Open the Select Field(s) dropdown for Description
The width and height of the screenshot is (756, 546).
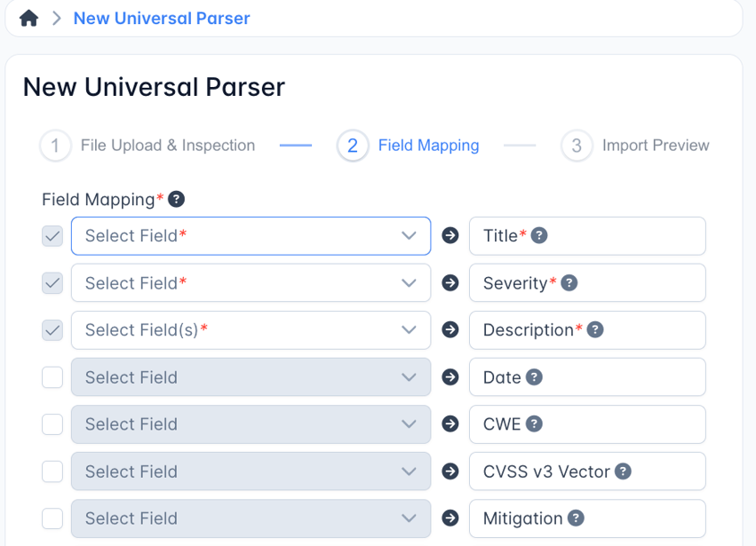251,329
